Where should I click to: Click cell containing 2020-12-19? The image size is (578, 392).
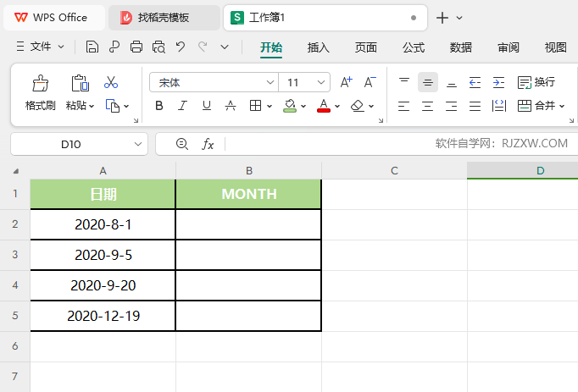103,316
